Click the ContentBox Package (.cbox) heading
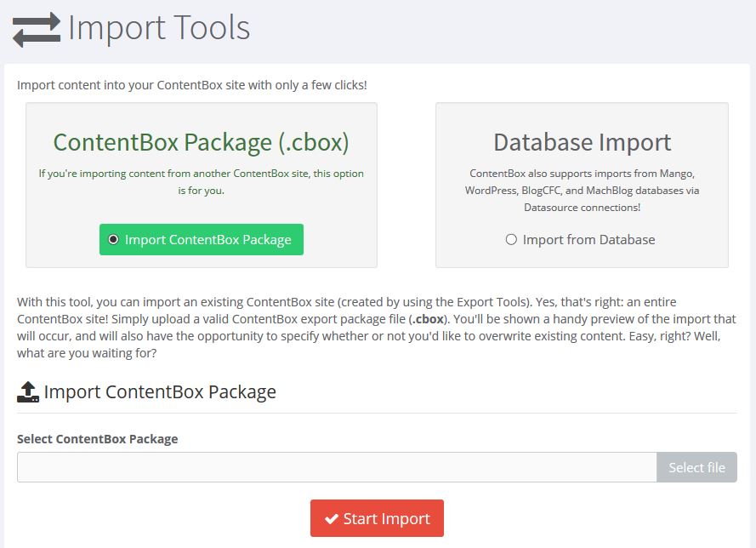This screenshot has height=548, width=756. pyautogui.click(x=202, y=141)
